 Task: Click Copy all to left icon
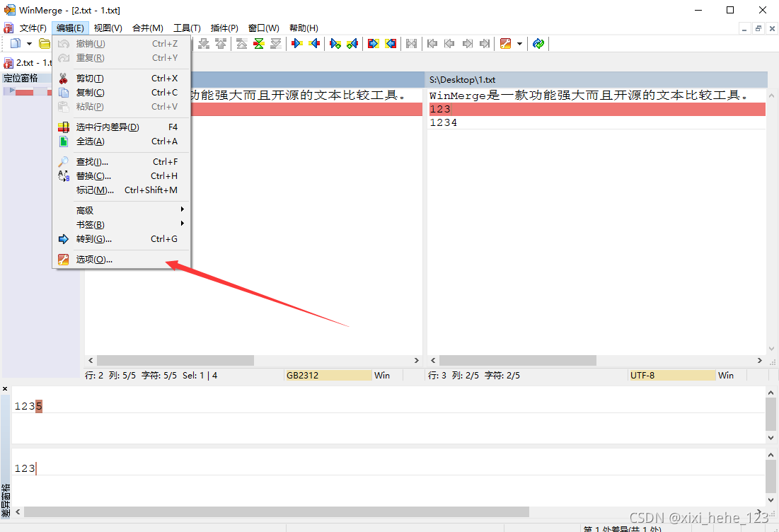[x=391, y=44]
